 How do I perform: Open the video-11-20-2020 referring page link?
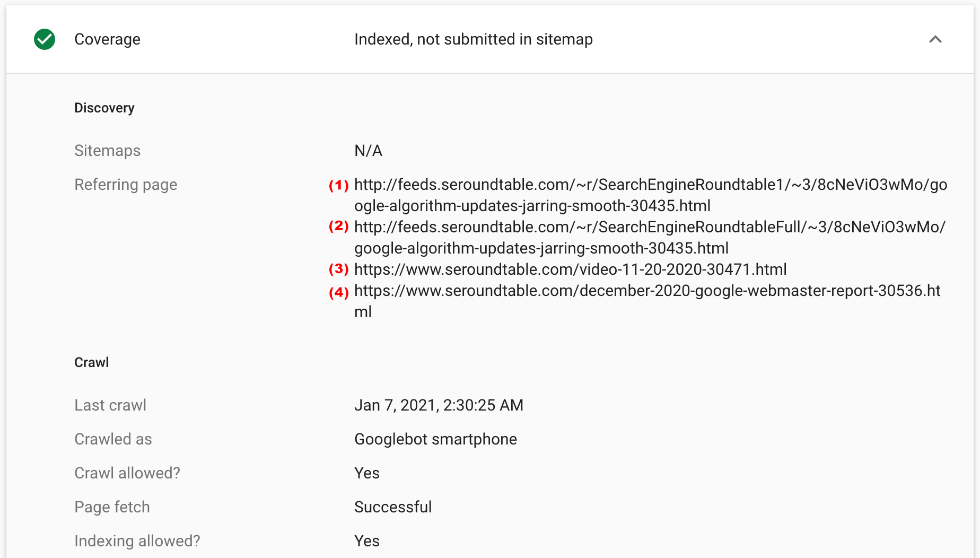[x=570, y=269]
